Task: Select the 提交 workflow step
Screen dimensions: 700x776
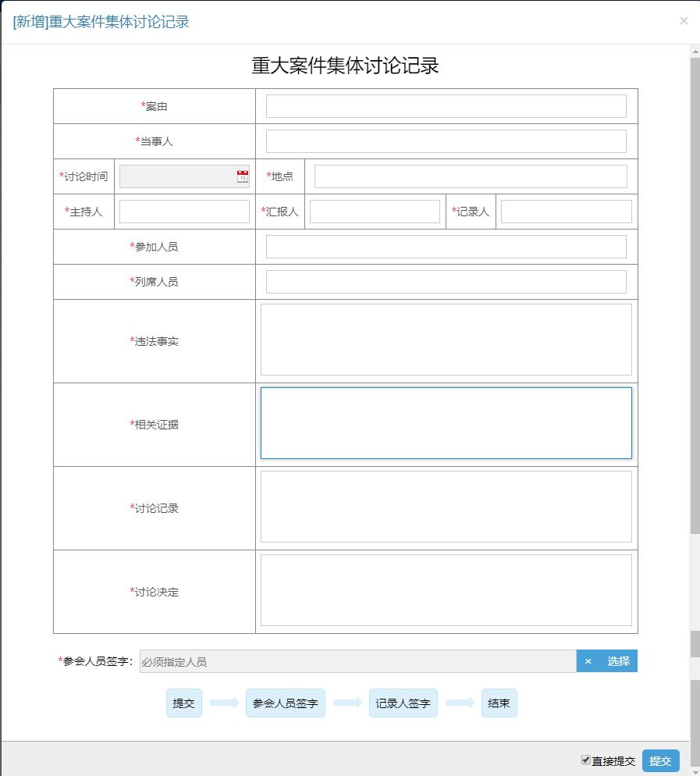Action: click(x=184, y=703)
